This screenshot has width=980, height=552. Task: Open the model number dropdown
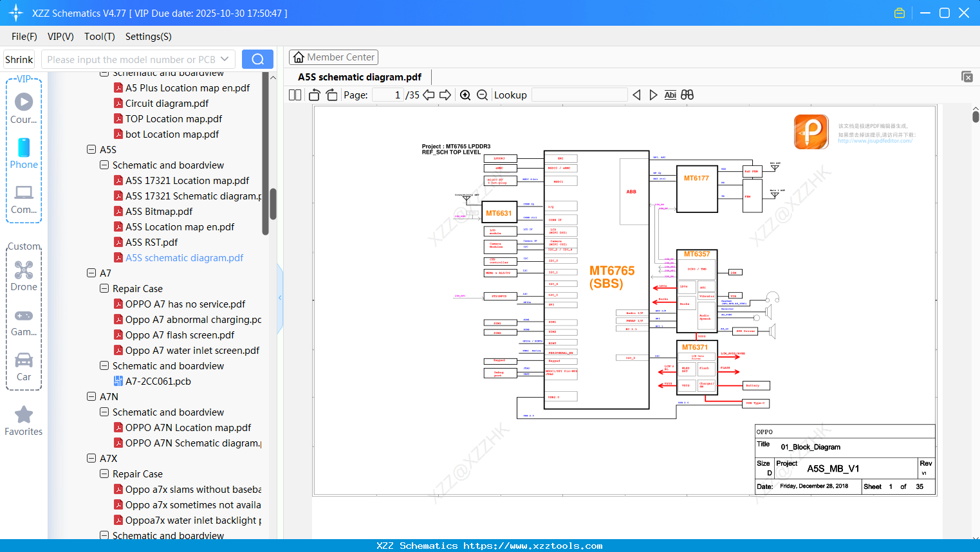225,59
